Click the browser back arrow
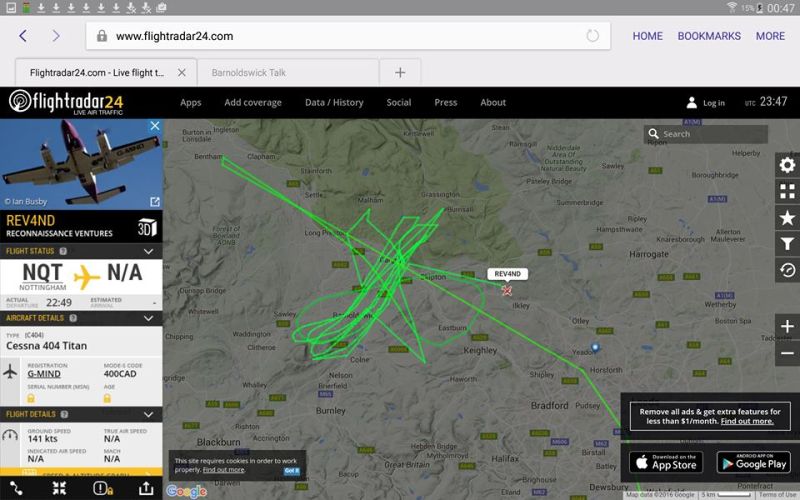 (x=23, y=36)
